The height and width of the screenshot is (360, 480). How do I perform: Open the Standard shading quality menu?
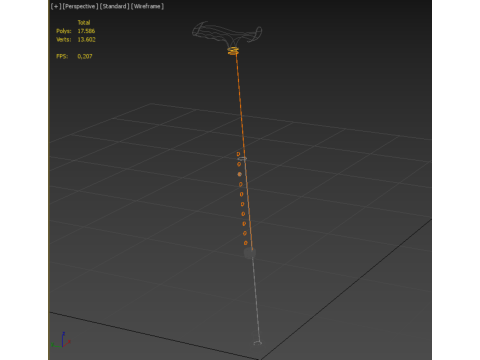click(114, 6)
